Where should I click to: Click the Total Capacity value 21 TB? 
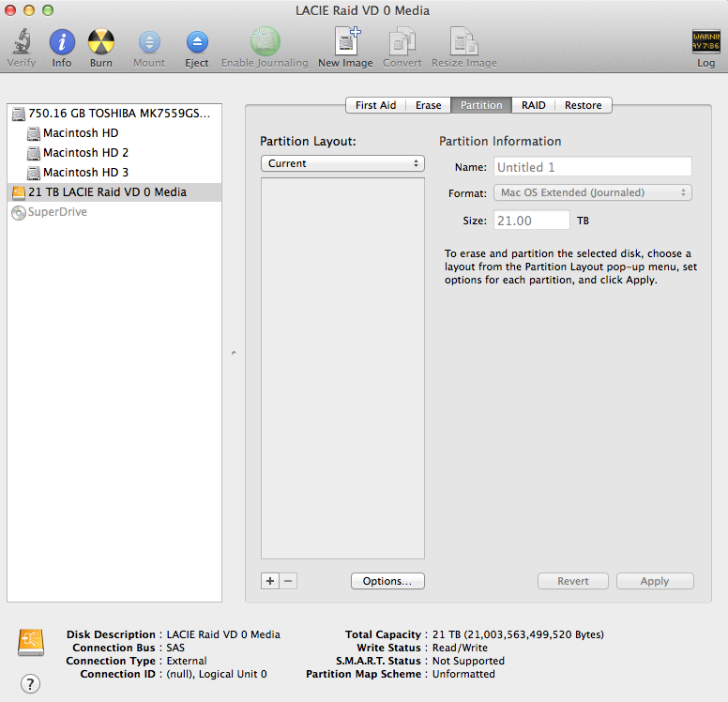tap(518, 634)
